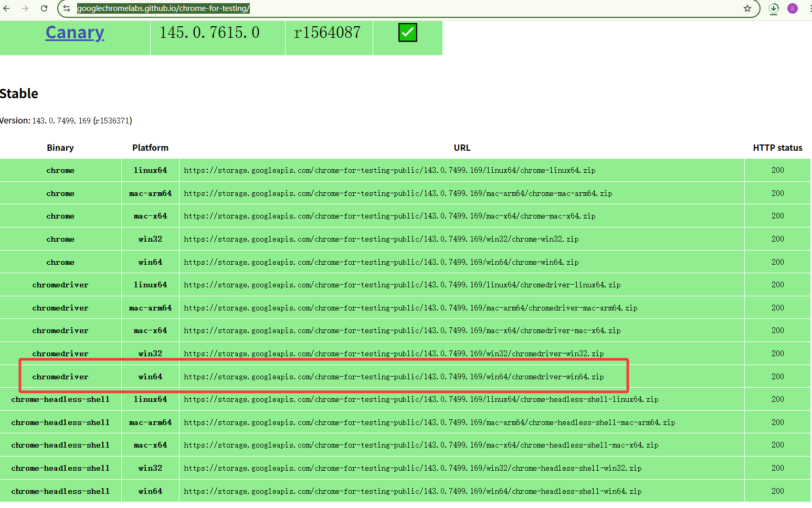
Task: Open the downloads icon in toolbar
Action: [774, 8]
